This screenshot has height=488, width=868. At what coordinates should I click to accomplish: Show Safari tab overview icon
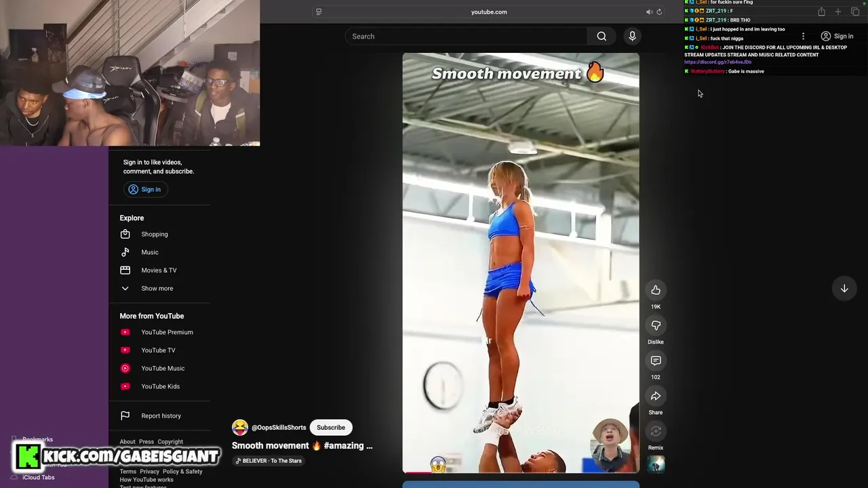[855, 12]
